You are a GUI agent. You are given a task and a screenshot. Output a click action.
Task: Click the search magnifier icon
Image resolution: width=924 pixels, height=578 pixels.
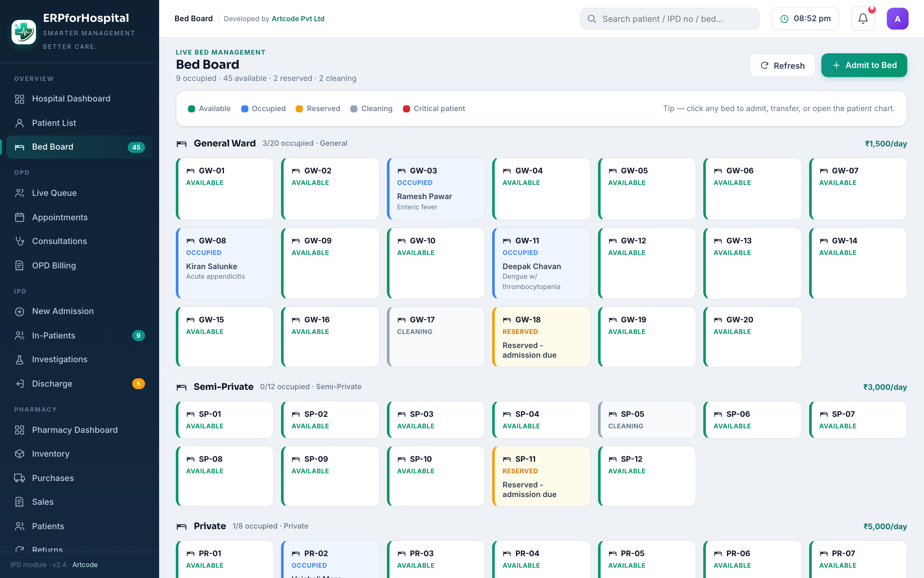pos(592,19)
